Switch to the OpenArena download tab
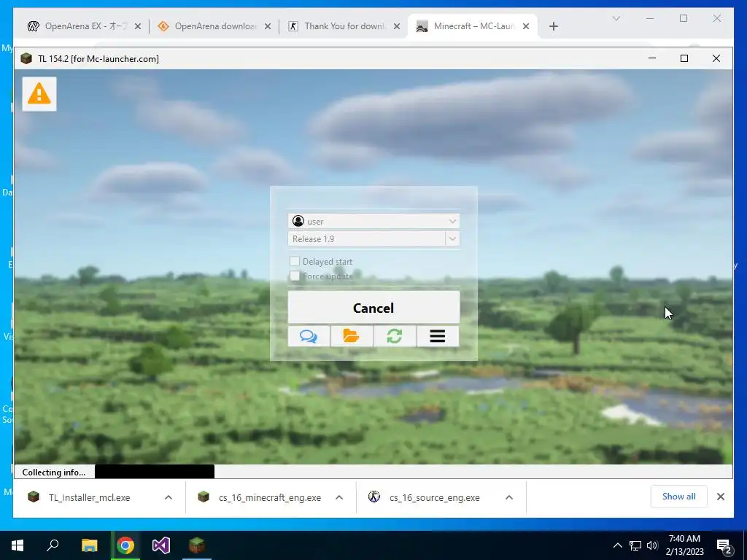The width and height of the screenshot is (747, 560). coord(214,26)
